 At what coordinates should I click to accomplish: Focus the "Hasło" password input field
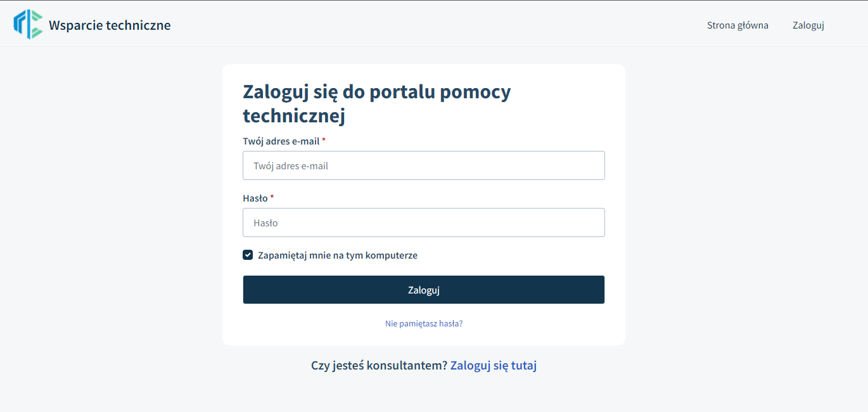(424, 222)
